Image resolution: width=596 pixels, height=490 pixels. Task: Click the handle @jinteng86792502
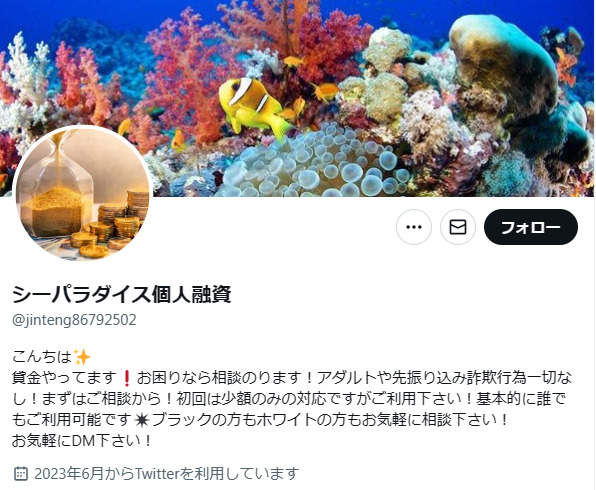coord(74,320)
